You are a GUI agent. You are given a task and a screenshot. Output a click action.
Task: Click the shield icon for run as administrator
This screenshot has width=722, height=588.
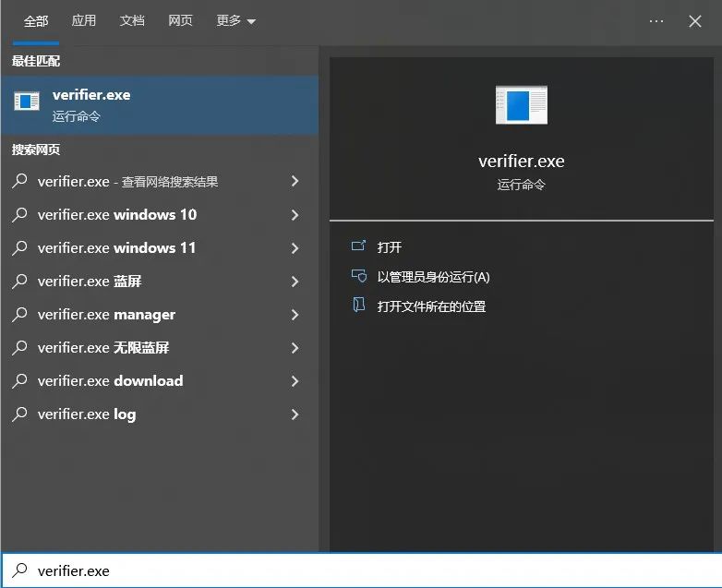(x=359, y=275)
